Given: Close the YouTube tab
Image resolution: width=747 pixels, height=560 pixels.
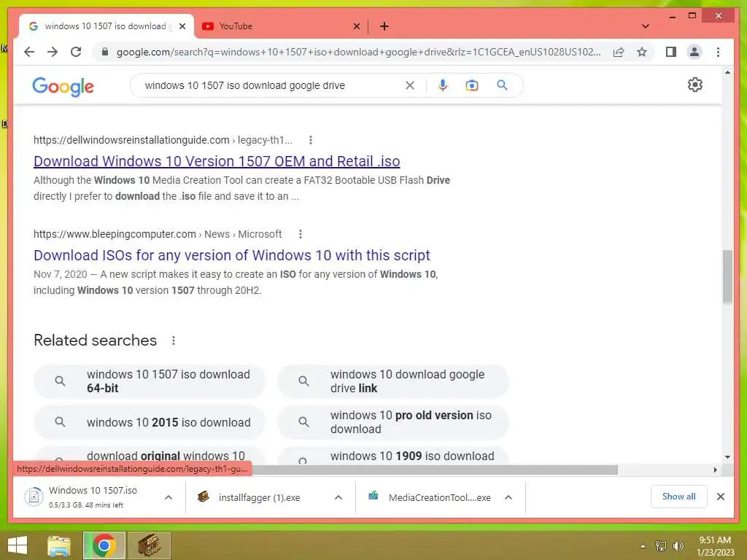Looking at the screenshot, I should [x=356, y=27].
